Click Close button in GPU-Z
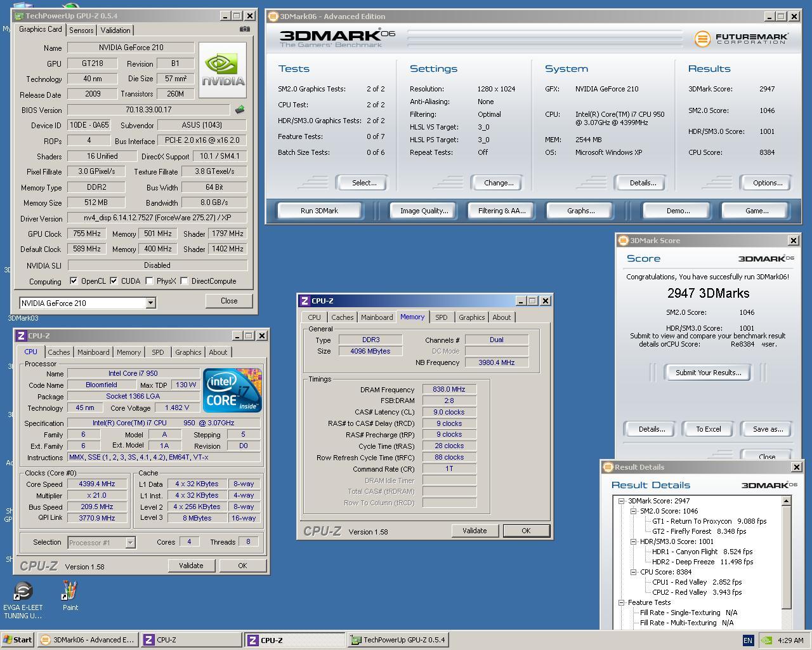 [x=229, y=301]
